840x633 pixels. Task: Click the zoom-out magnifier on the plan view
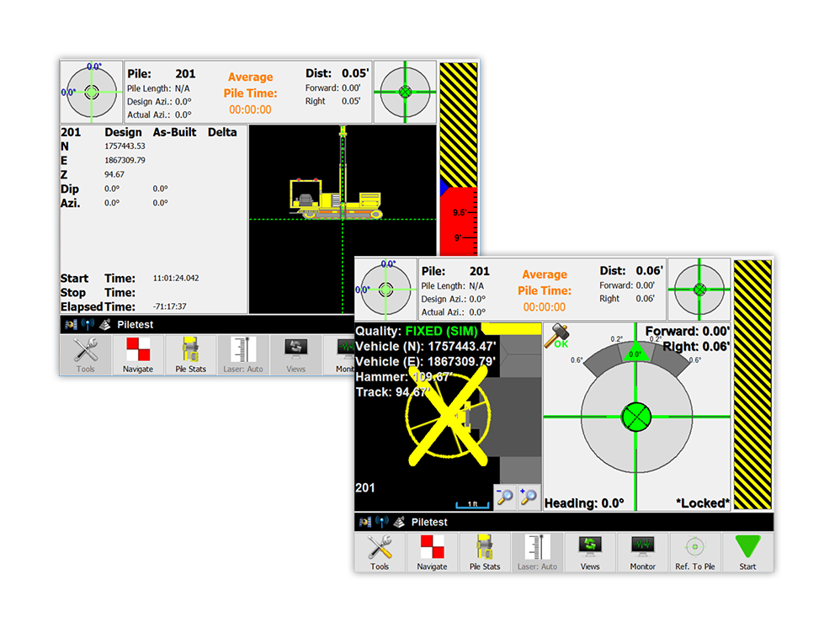[x=505, y=497]
